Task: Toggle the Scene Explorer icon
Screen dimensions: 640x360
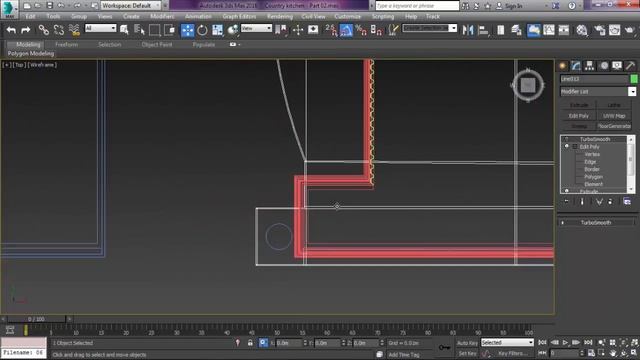Action: pos(500,30)
